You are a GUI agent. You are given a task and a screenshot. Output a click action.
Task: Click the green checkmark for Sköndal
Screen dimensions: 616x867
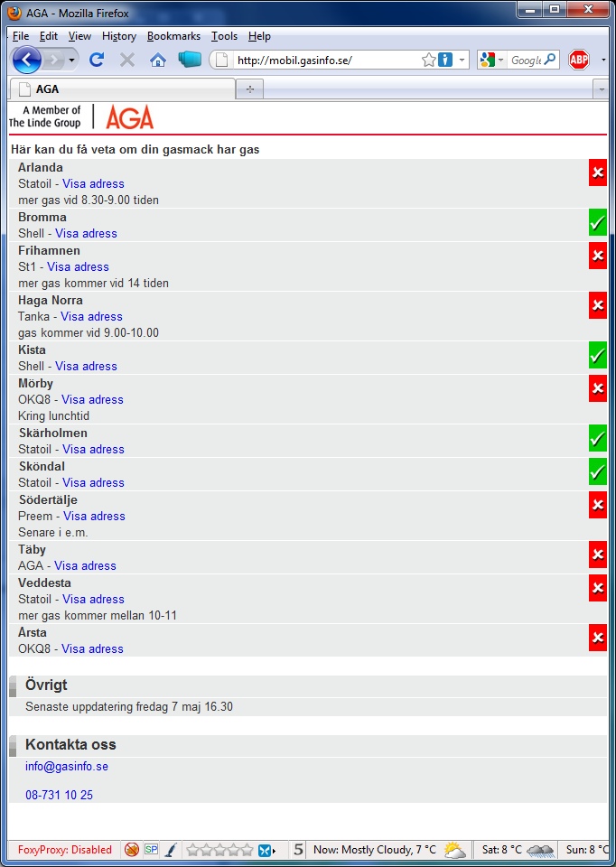point(598,471)
